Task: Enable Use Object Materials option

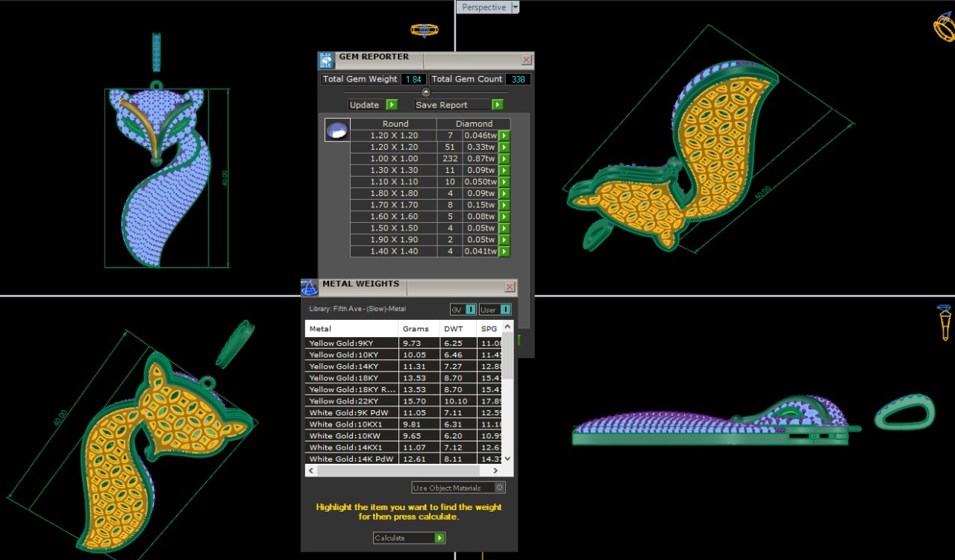Action: [499, 488]
